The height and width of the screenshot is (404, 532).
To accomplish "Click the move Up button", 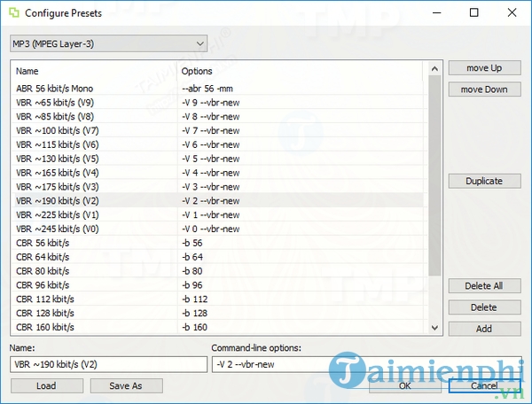I will pos(483,68).
